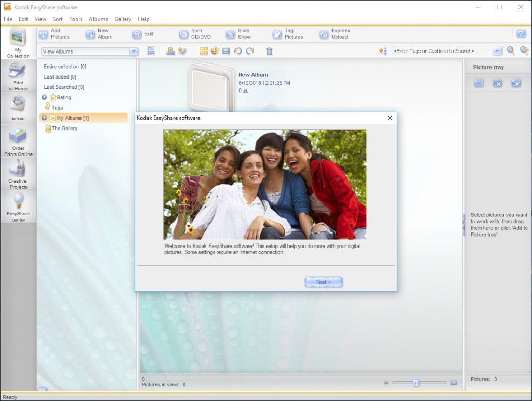Click the thumbnail size slider handle
The height and width of the screenshot is (401, 532).
(416, 383)
